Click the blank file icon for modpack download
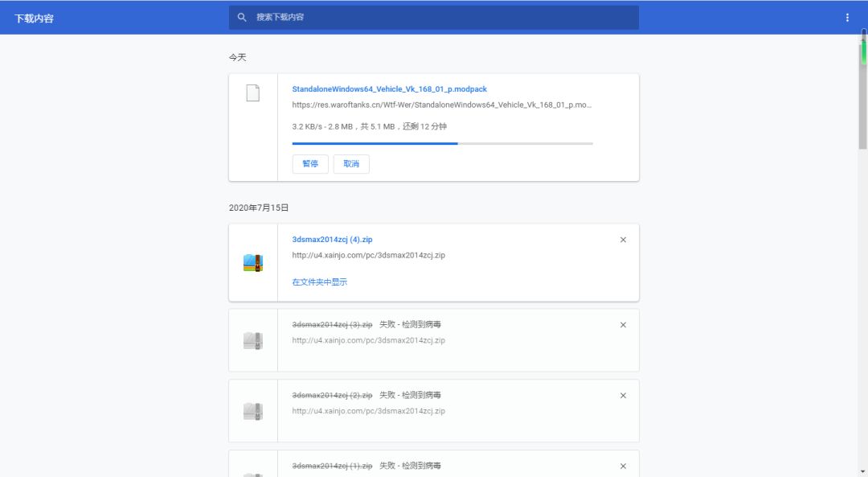 [x=253, y=93]
